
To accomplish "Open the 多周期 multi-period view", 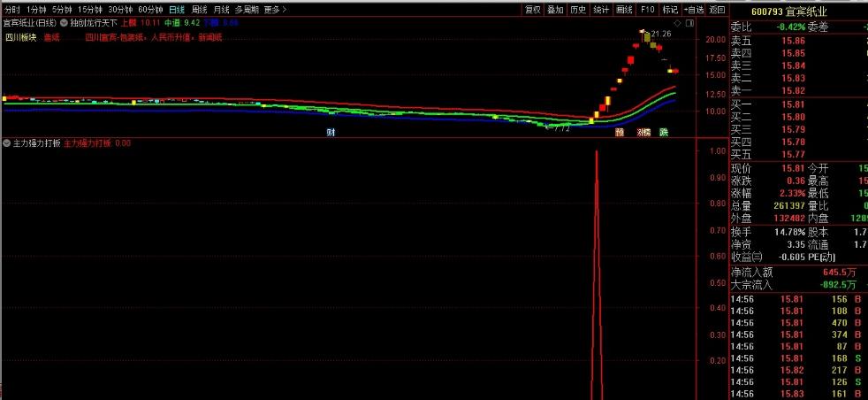I will click(x=247, y=10).
